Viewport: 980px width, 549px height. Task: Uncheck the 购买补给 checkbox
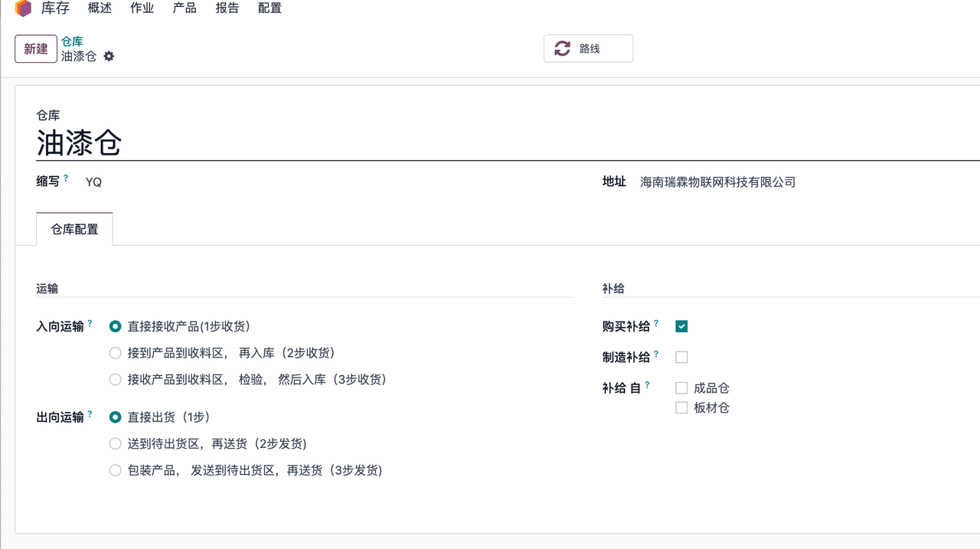tap(681, 326)
